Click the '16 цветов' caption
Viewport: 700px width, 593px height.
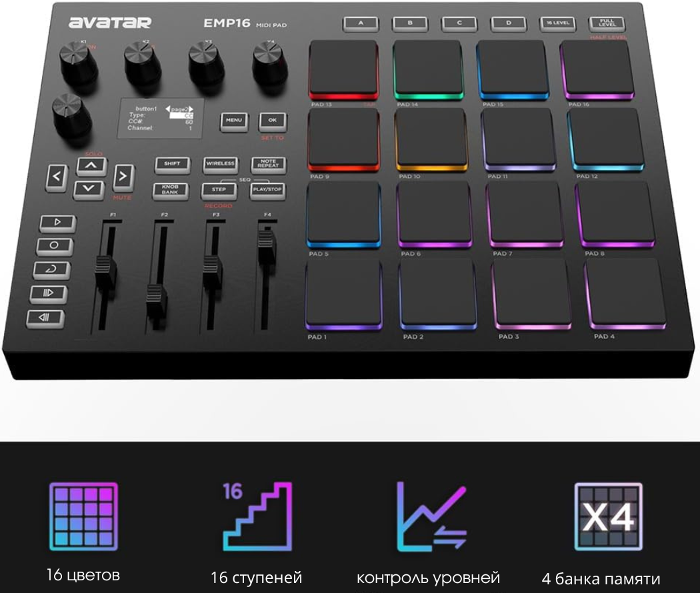[83, 575]
